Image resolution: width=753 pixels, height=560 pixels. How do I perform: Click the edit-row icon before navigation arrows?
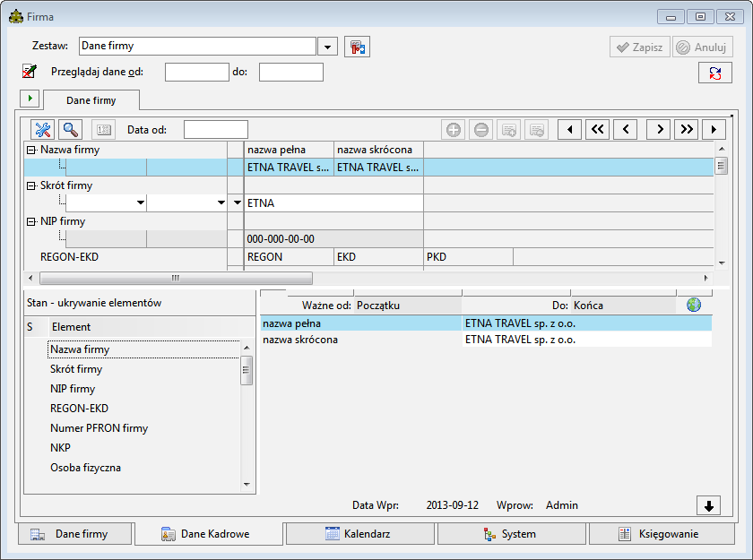(536, 130)
